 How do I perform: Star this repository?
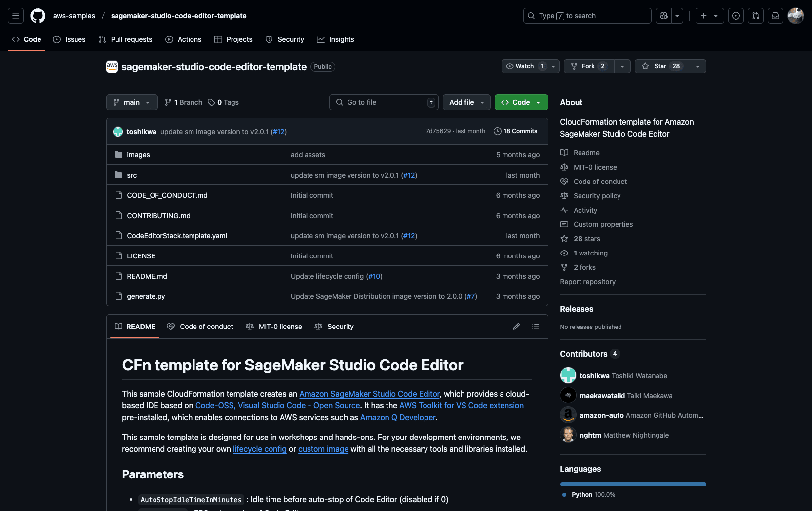662,66
